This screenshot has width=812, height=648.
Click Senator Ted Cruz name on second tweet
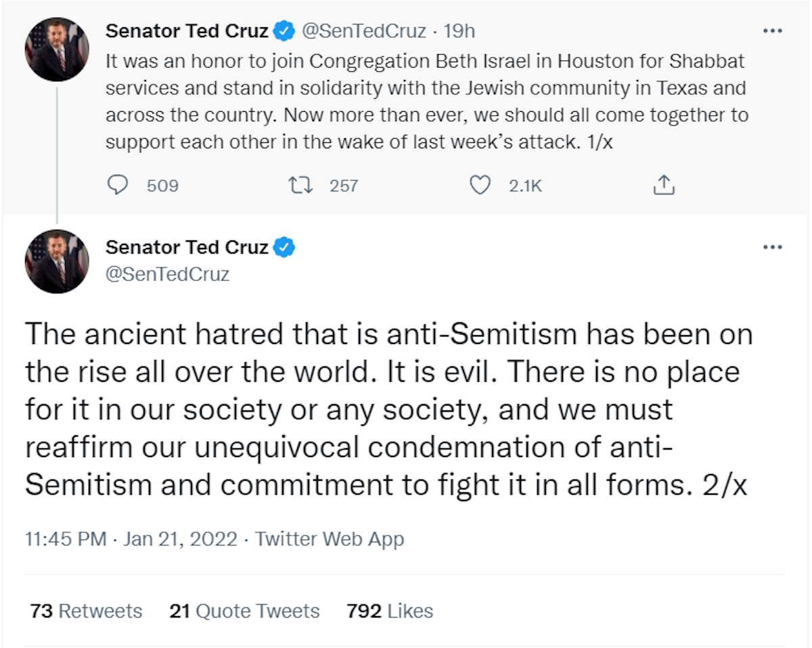point(187,248)
